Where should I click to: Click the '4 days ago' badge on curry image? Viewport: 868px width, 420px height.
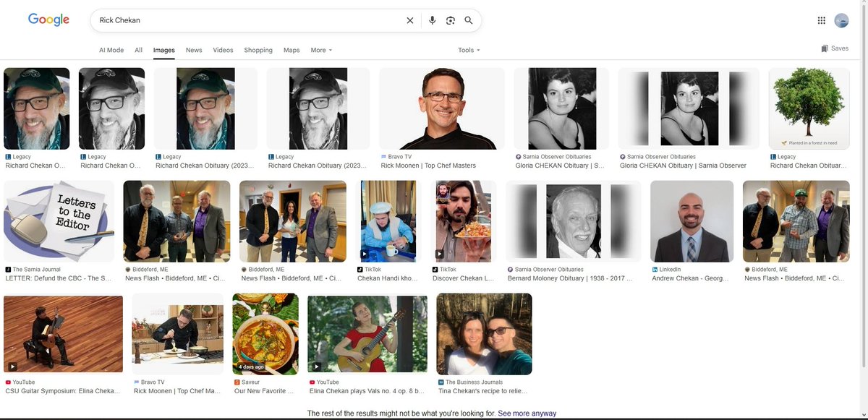point(251,367)
